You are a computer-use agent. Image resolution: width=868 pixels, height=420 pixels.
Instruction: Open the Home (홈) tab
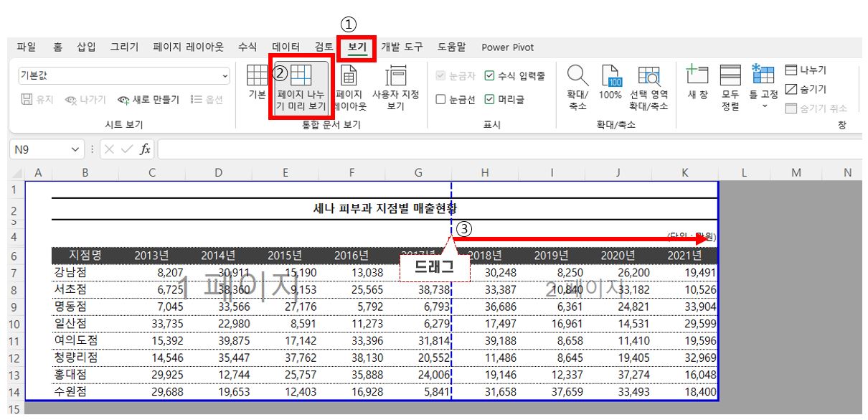click(x=57, y=47)
